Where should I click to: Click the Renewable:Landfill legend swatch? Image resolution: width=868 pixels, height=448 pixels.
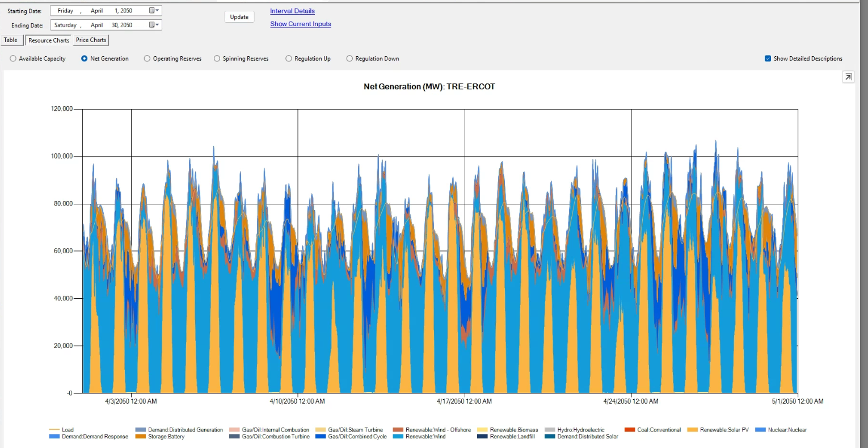[482, 437]
